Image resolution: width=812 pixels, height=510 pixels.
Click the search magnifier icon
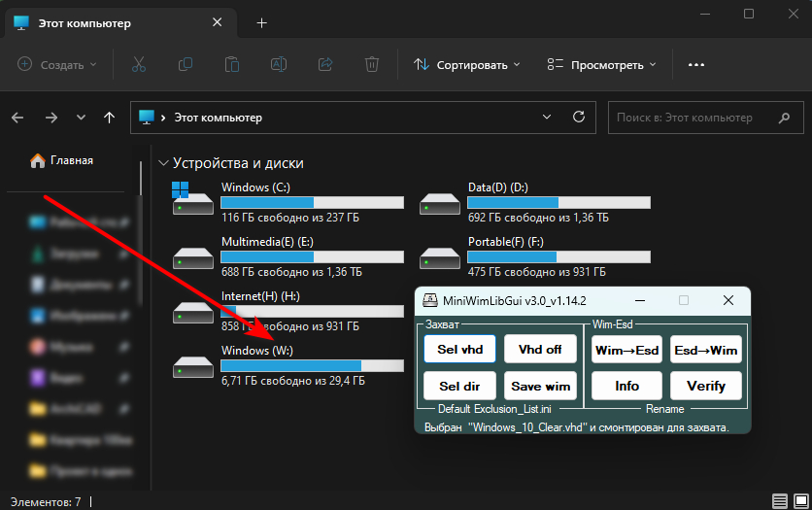pyautogui.click(x=784, y=119)
